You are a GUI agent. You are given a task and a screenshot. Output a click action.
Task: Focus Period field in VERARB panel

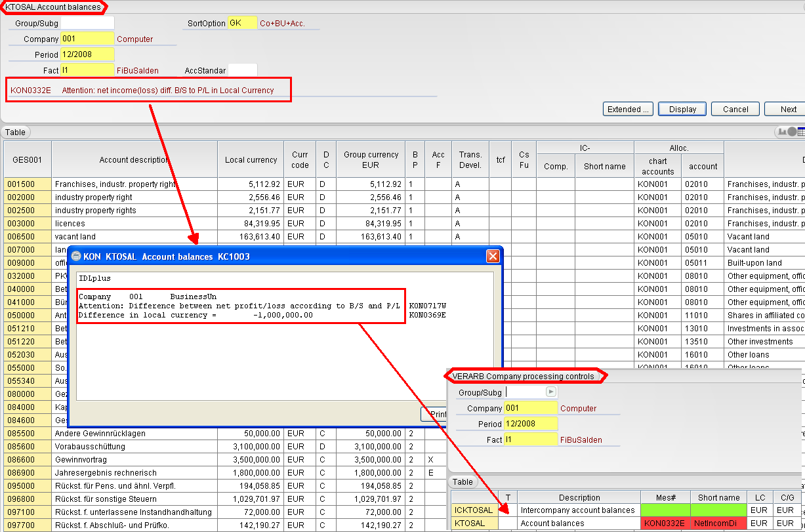coord(531,424)
